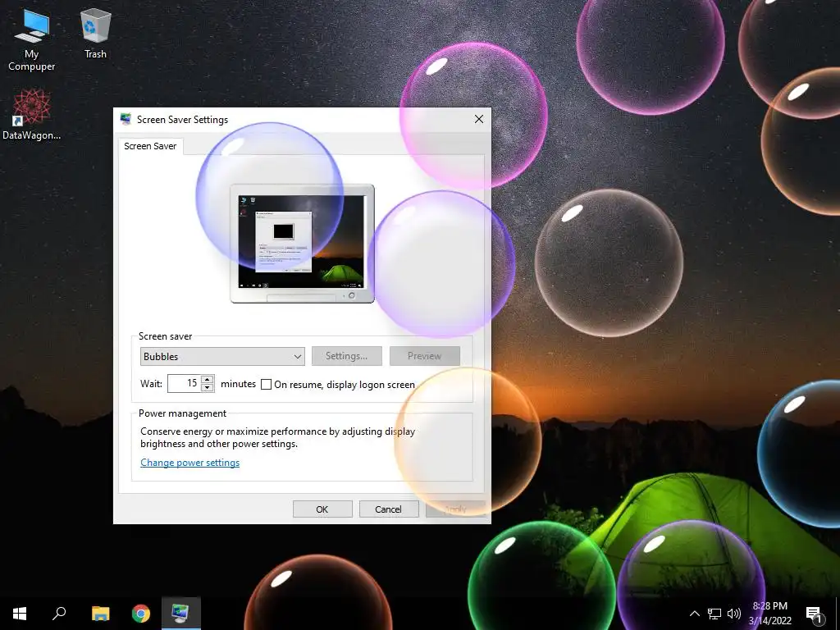This screenshot has width=840, height=630.
Task: Open Google Chrome from taskbar
Action: 141,614
